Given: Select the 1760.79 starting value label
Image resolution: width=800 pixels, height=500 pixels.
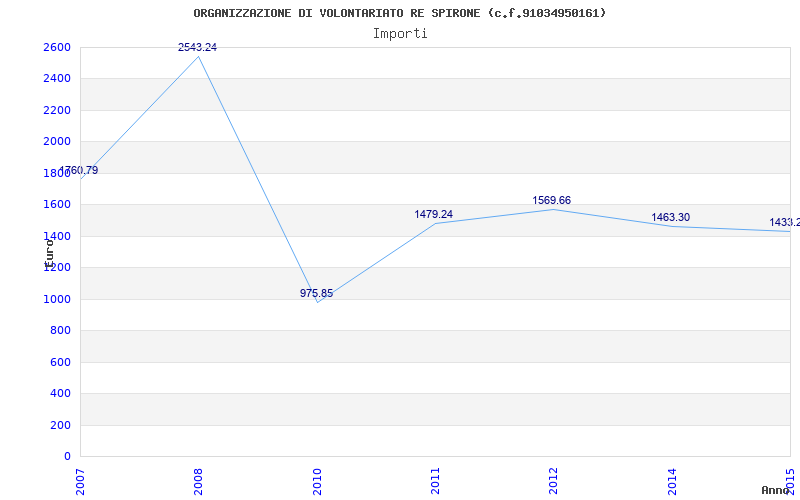Looking at the screenshot, I should (78, 170).
